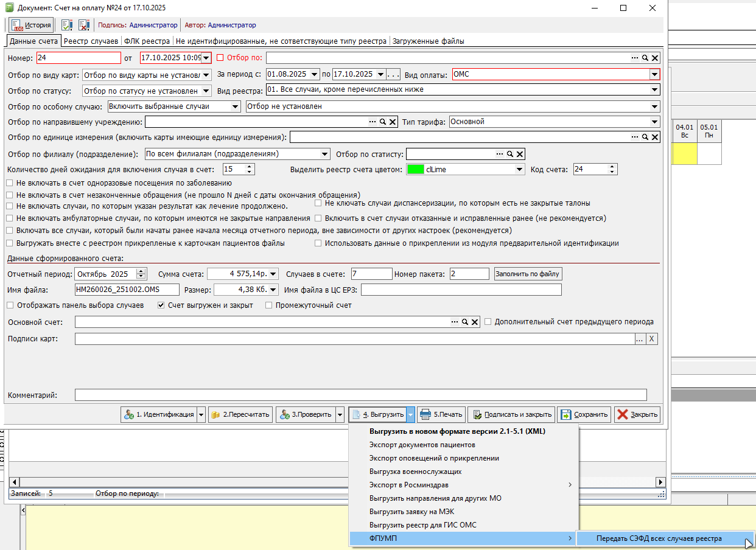Open the История log button
756x550 pixels.
coord(31,25)
